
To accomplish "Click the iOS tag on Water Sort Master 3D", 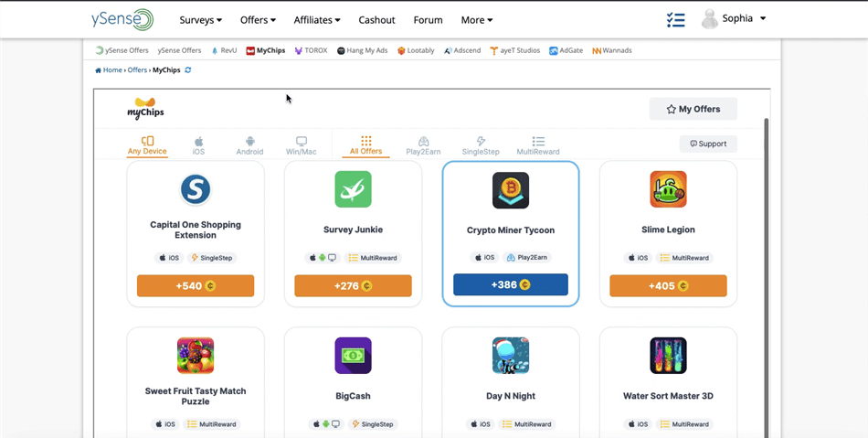I will pyautogui.click(x=638, y=424).
